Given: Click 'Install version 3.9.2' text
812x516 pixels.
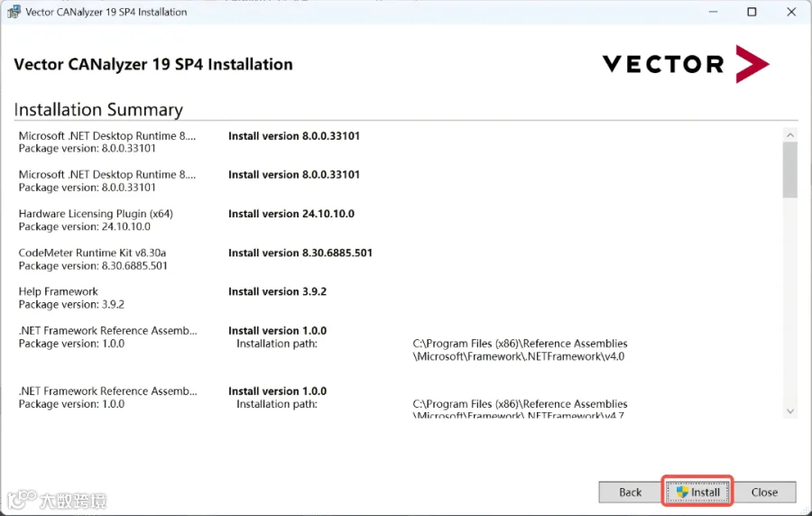Looking at the screenshot, I should pos(278,292).
